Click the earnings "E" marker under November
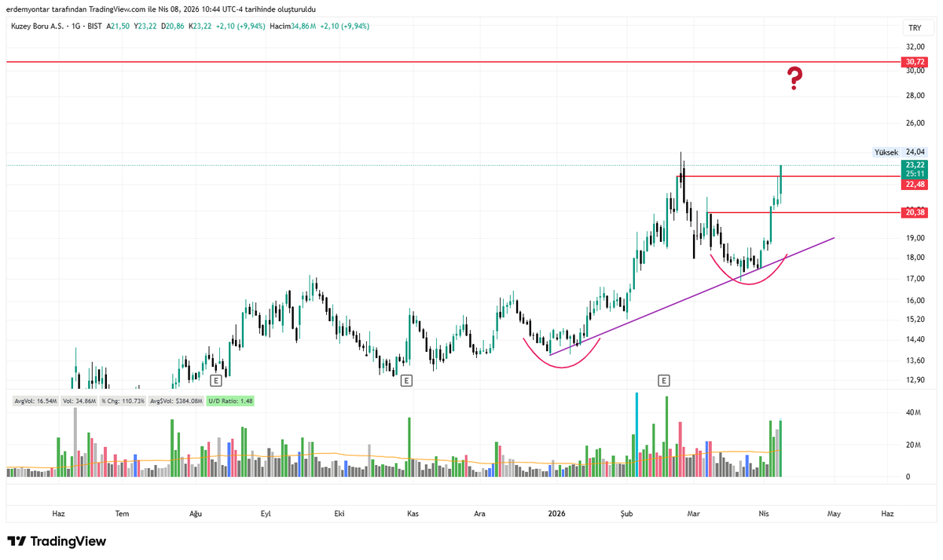943x560 pixels. pyautogui.click(x=406, y=381)
